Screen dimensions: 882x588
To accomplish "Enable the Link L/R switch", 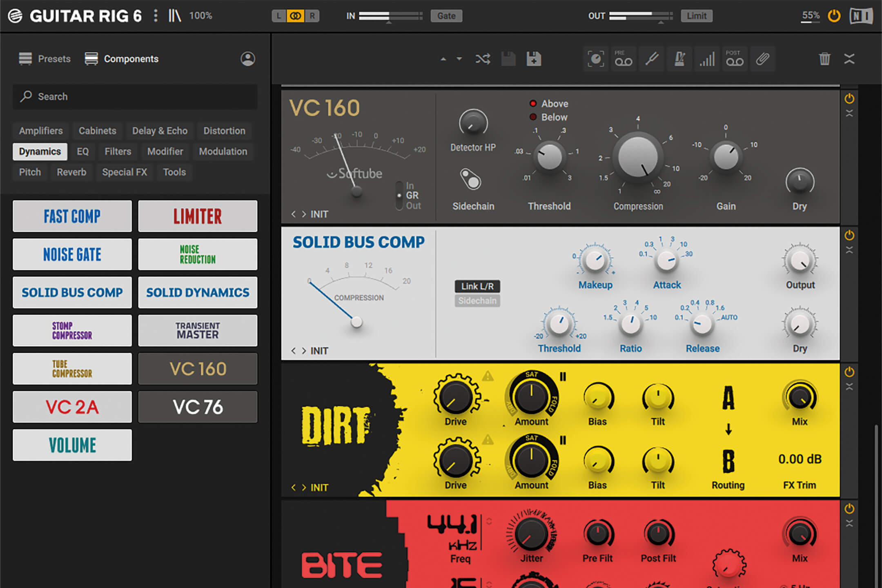I will click(477, 286).
